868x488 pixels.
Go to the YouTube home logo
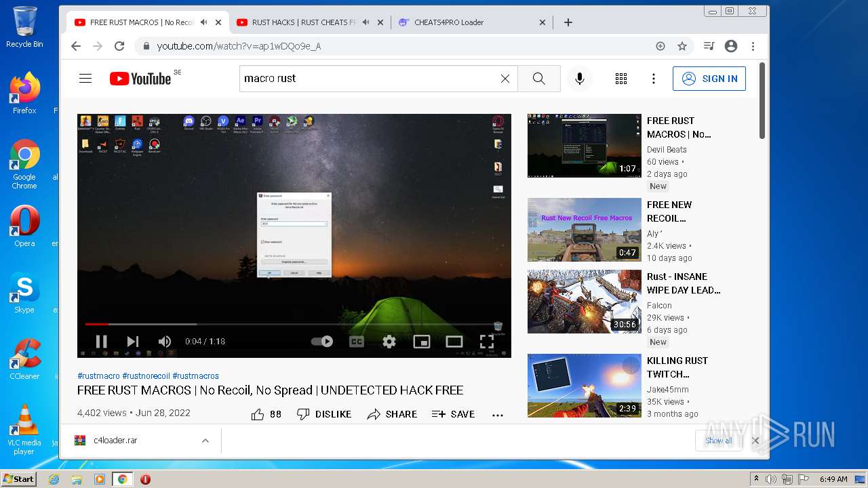pyautogui.click(x=140, y=79)
